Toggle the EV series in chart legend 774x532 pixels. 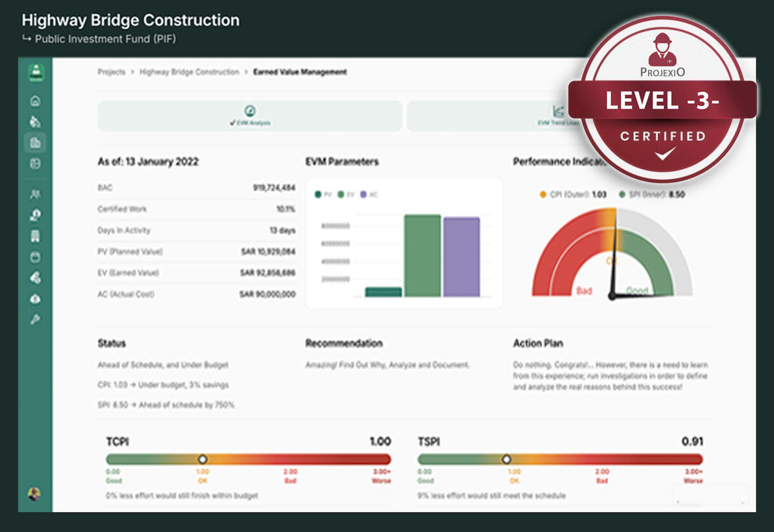tap(346, 194)
